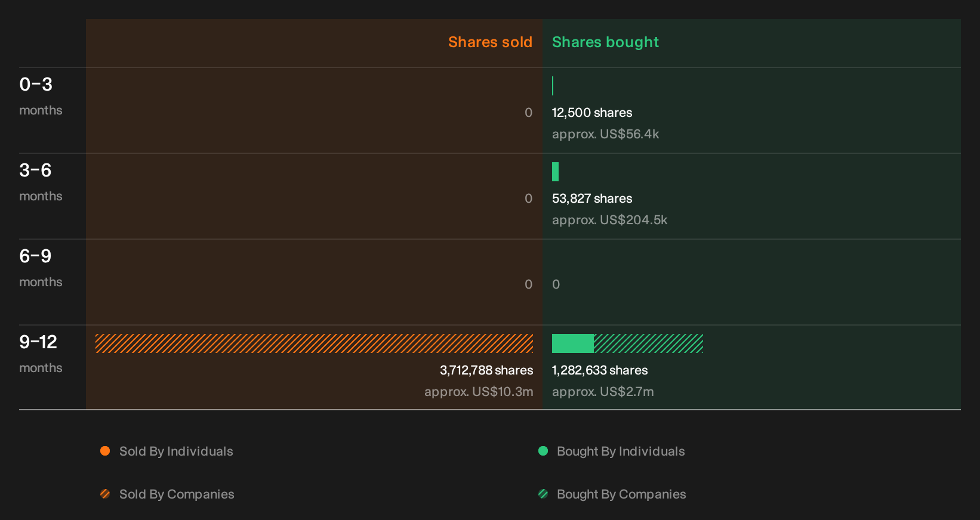Click the striped Bought By Companies legend icon
This screenshot has width=980, height=520.
pyautogui.click(x=543, y=494)
